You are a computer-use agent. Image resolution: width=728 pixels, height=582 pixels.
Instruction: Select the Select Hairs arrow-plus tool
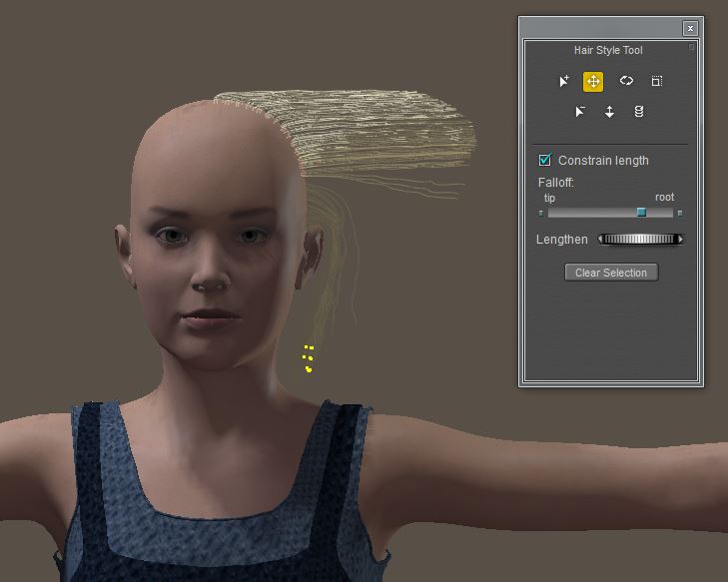(564, 82)
